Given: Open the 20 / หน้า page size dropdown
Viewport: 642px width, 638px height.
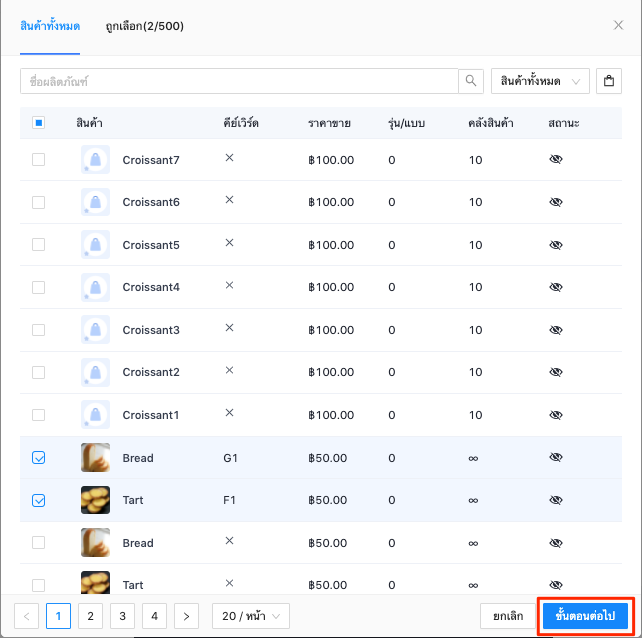Looking at the screenshot, I should point(251,615).
